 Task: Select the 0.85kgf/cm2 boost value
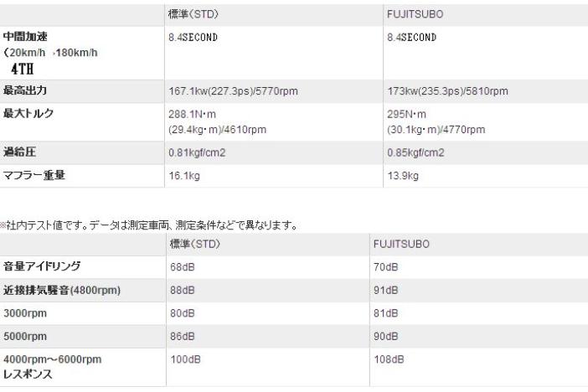418,153
